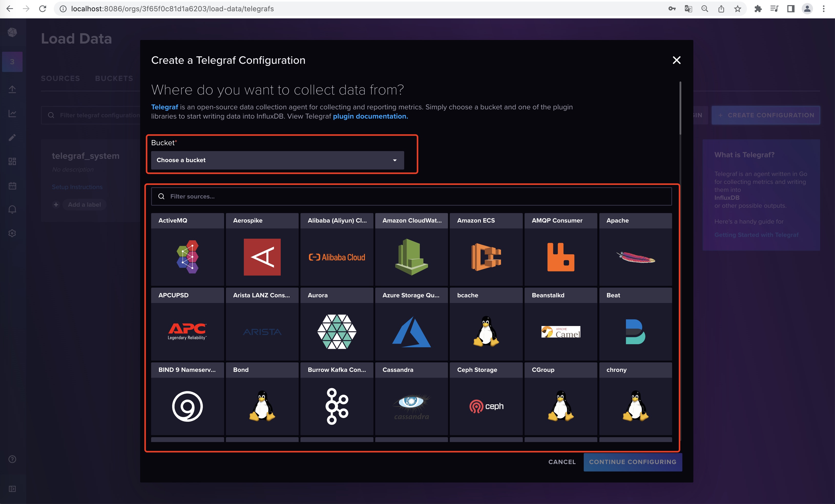This screenshot has height=504, width=835.
Task: Select the APCUPSD APC logo
Action: click(187, 331)
